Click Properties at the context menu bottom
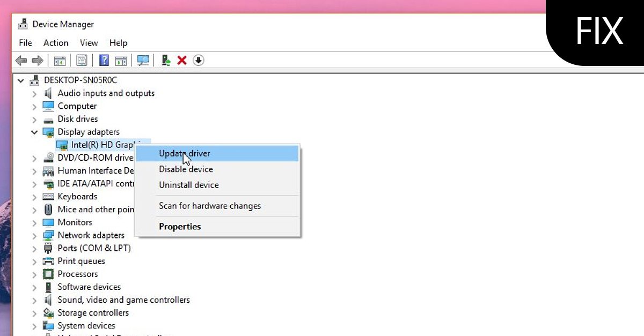Image resolution: width=644 pixels, height=336 pixels. (x=180, y=226)
